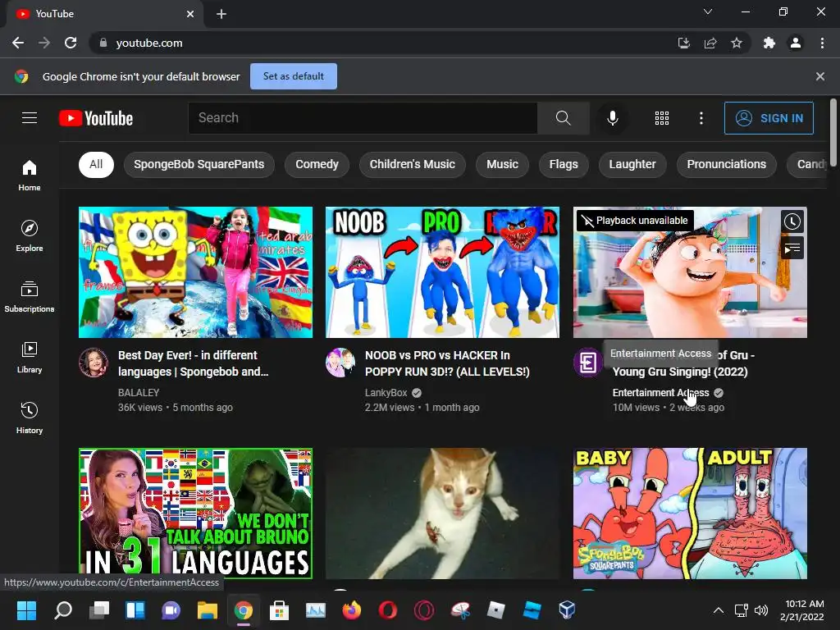
Task: Click the YouTube search input field
Action: (x=363, y=118)
